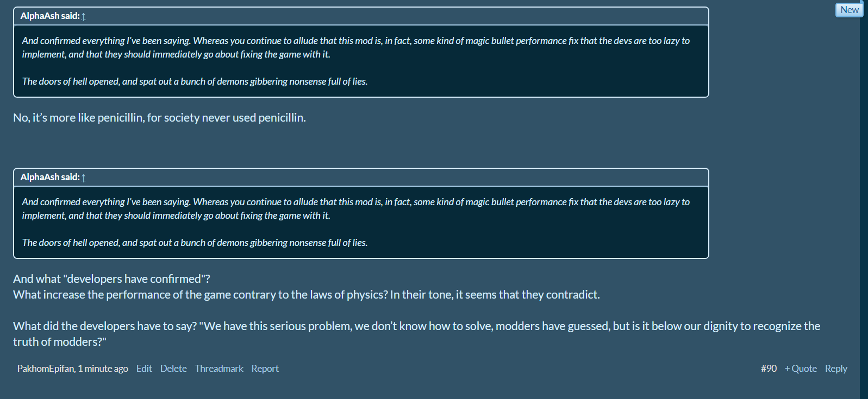This screenshot has width=868, height=399.
Task: Click the line "And what developers have confirmed?"
Action: 111,279
